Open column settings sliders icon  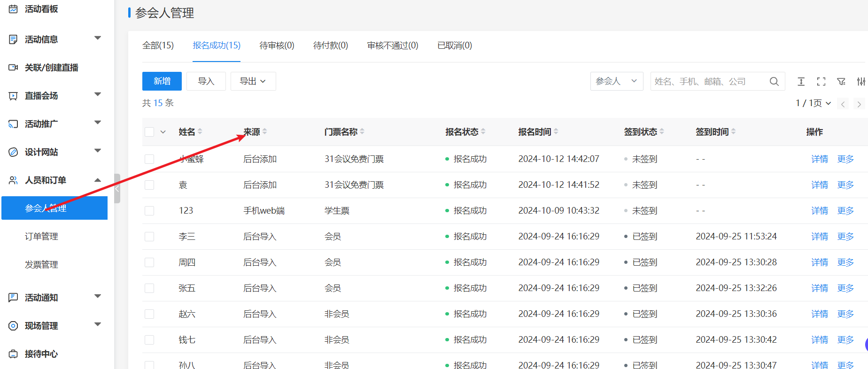pos(861,82)
